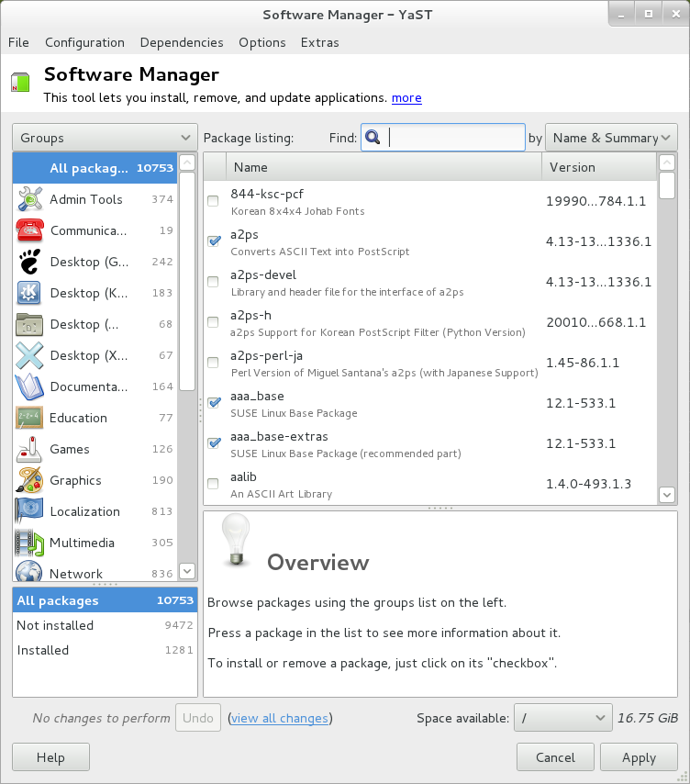Check the 844-ksc-pcf package checkbox
Image resolution: width=690 pixels, height=784 pixels.
[x=214, y=201]
